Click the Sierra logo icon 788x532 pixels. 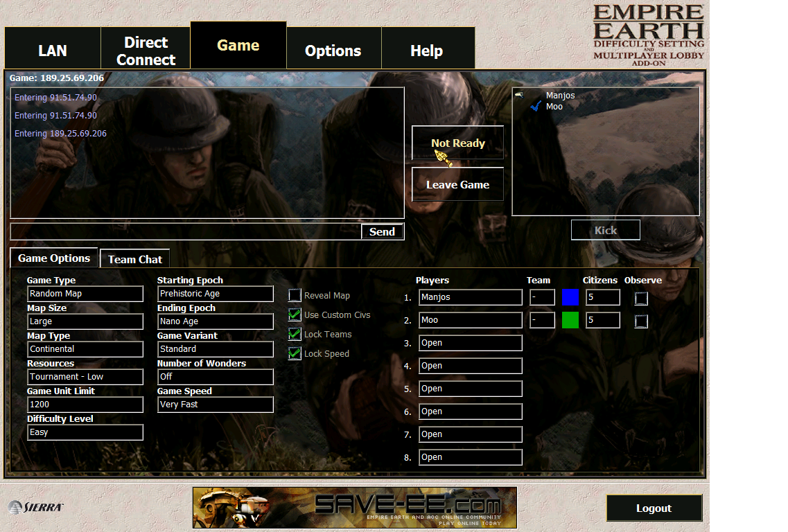tap(36, 508)
